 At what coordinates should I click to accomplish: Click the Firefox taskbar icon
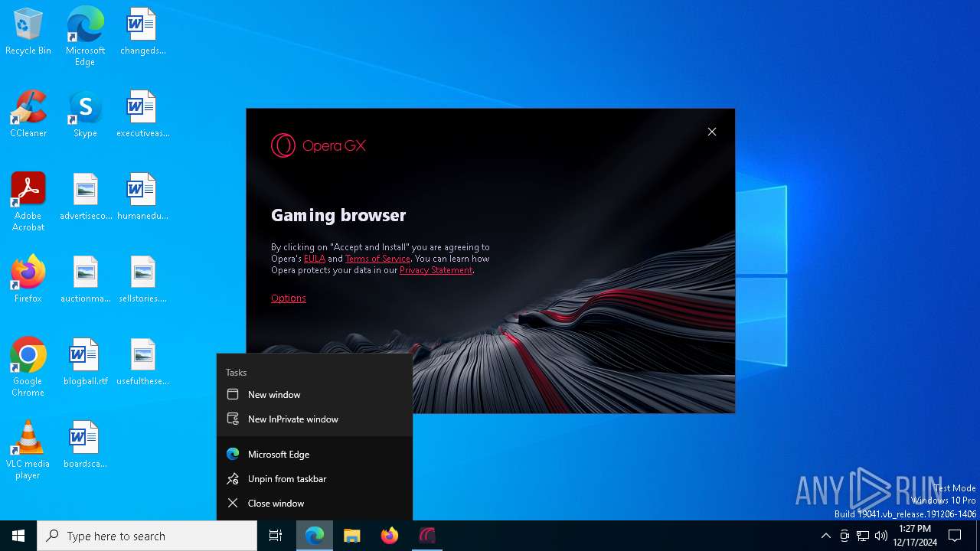point(390,536)
